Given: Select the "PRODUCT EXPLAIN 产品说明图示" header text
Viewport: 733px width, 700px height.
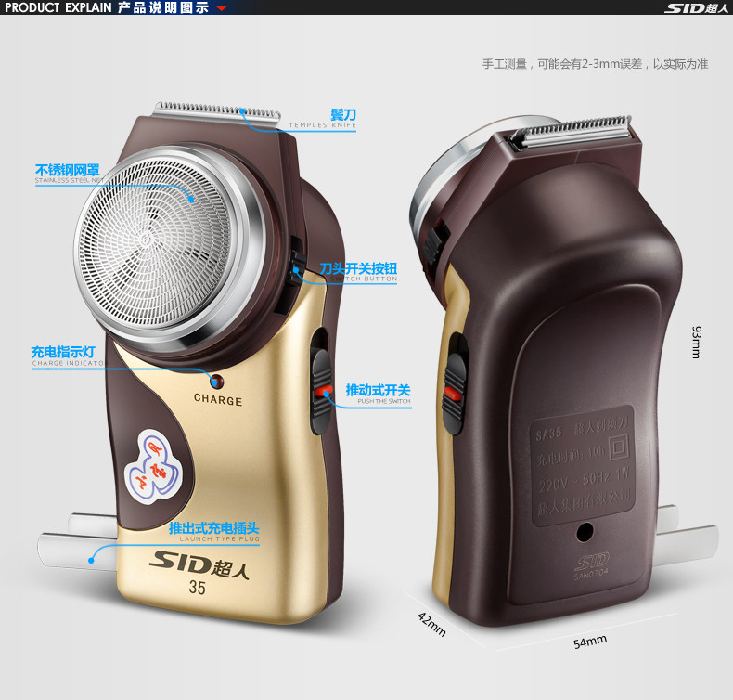Looking at the screenshot, I should (x=107, y=7).
